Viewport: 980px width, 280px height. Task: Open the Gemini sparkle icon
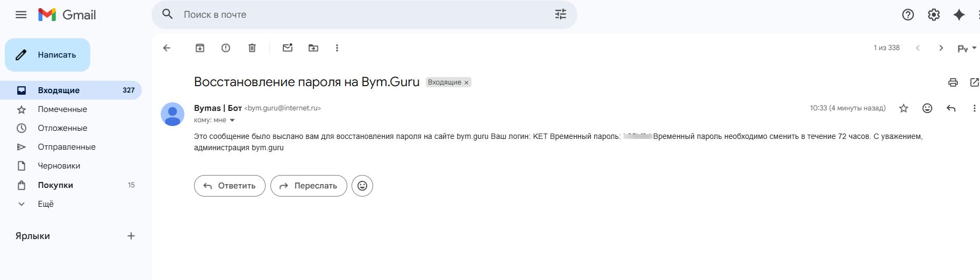pos(959,15)
